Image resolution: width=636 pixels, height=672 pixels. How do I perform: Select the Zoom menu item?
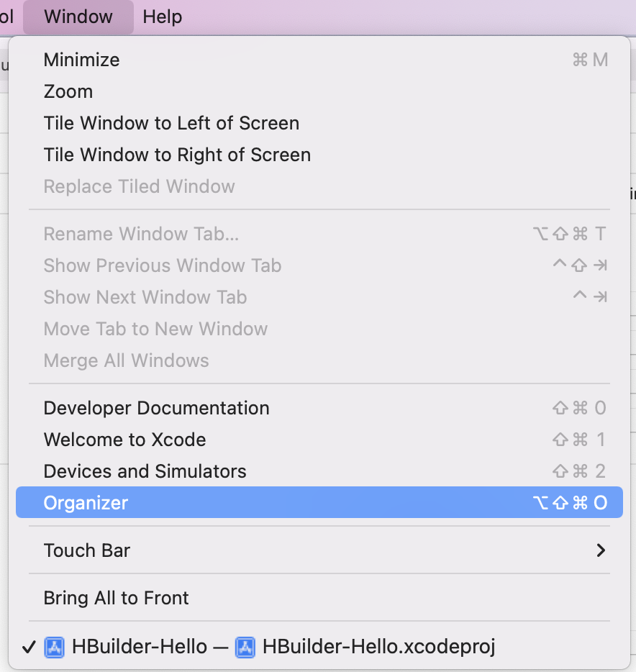(x=319, y=91)
